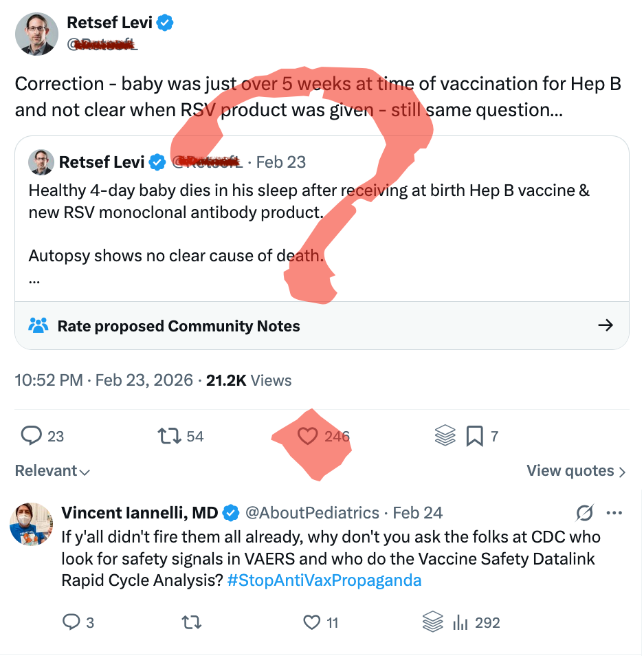The width and height of the screenshot is (644, 656).
Task: Reply to Retsef Levi's correction tweet
Action: coord(33,436)
